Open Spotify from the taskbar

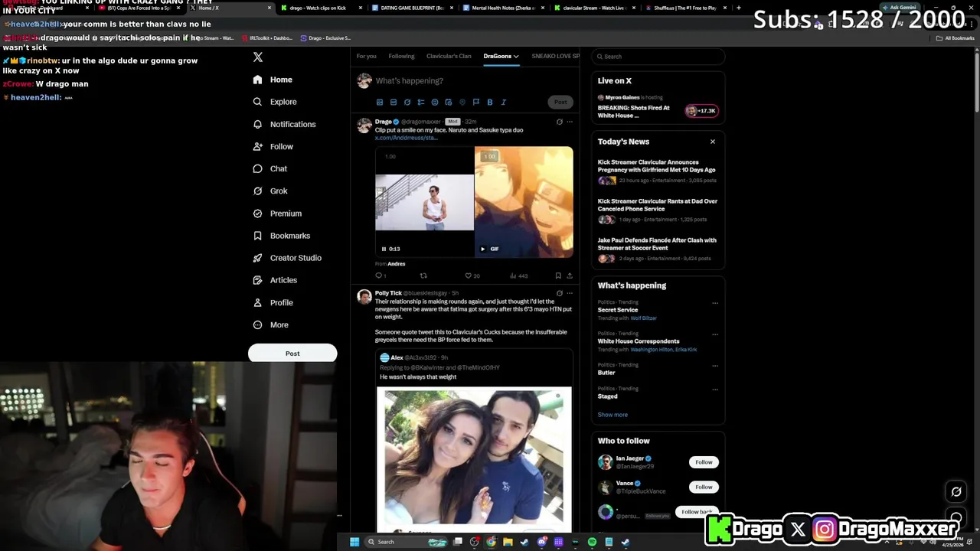(x=592, y=542)
